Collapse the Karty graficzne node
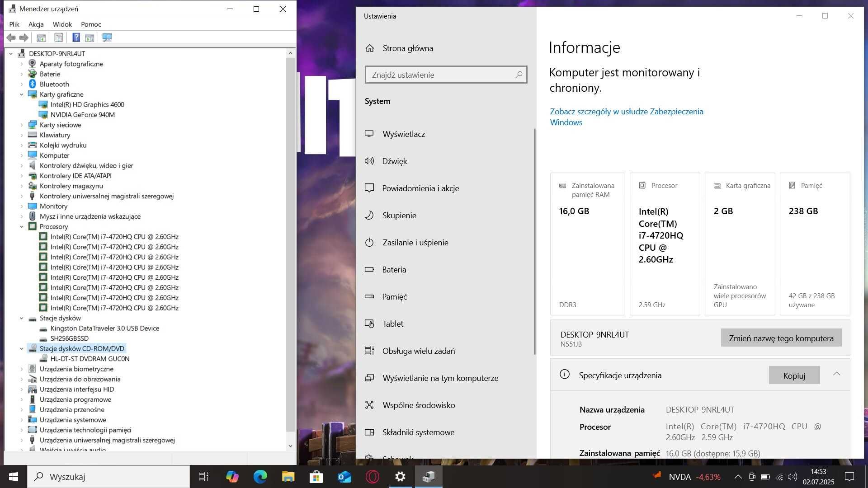The height and width of the screenshot is (488, 868). [x=21, y=94]
